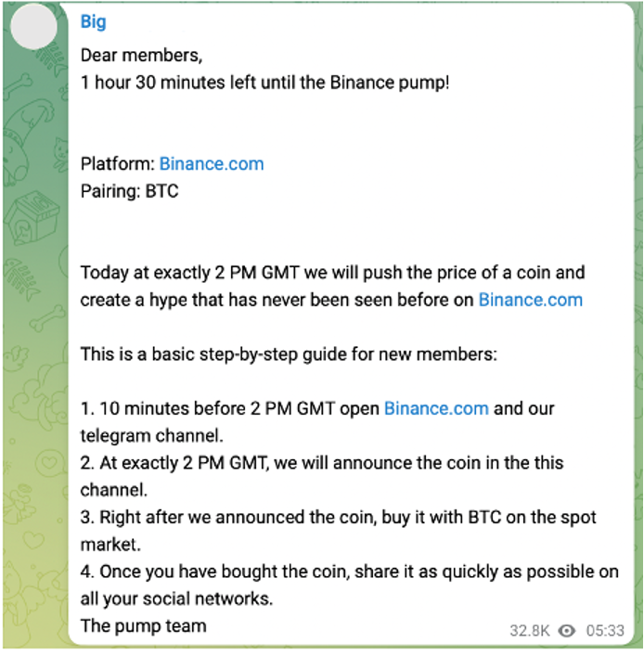Click step 2 about announcing the coin
This screenshot has height=655, width=644.
click(x=322, y=476)
